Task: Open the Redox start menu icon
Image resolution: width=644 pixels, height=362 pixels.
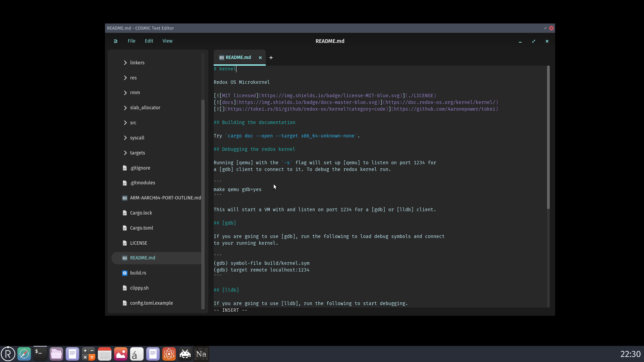Action: coord(8,354)
